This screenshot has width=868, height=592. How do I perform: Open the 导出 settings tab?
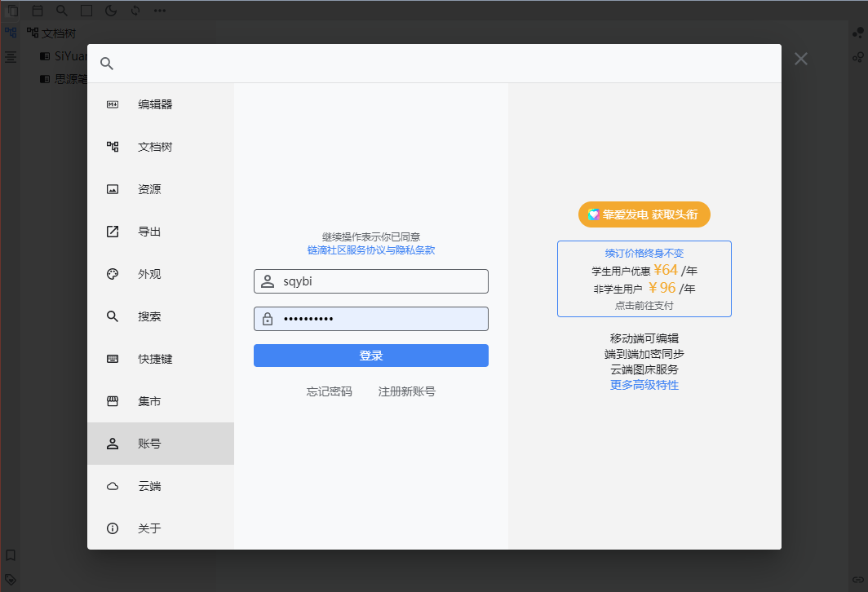coord(161,232)
